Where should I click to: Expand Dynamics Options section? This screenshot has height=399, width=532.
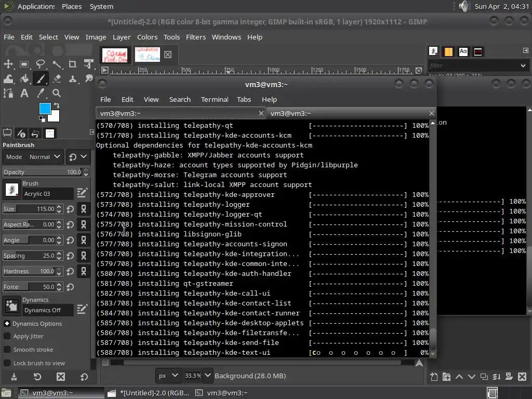(x=7, y=324)
